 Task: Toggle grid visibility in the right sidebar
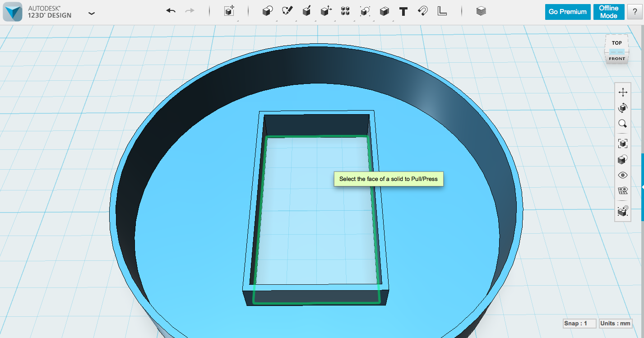(x=622, y=190)
